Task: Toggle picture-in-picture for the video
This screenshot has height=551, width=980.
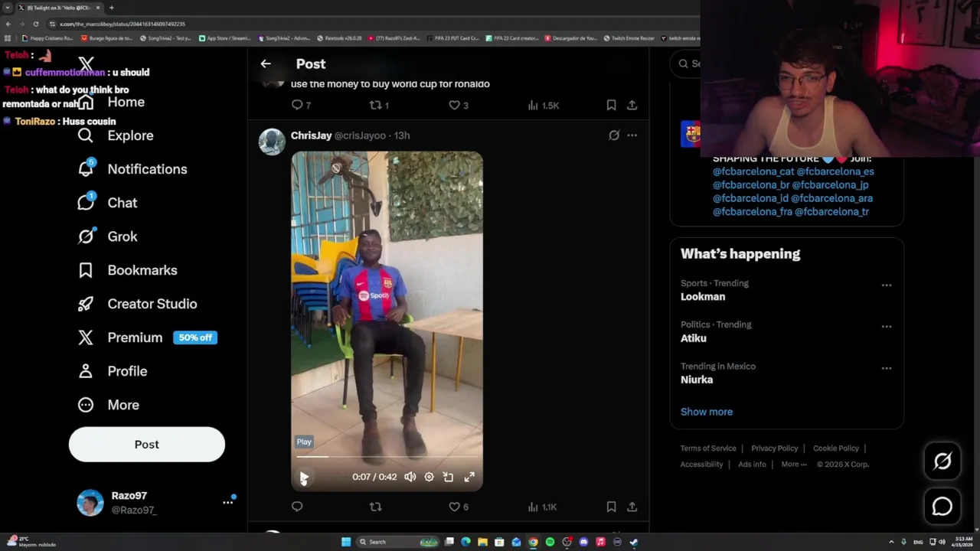Action: (448, 477)
